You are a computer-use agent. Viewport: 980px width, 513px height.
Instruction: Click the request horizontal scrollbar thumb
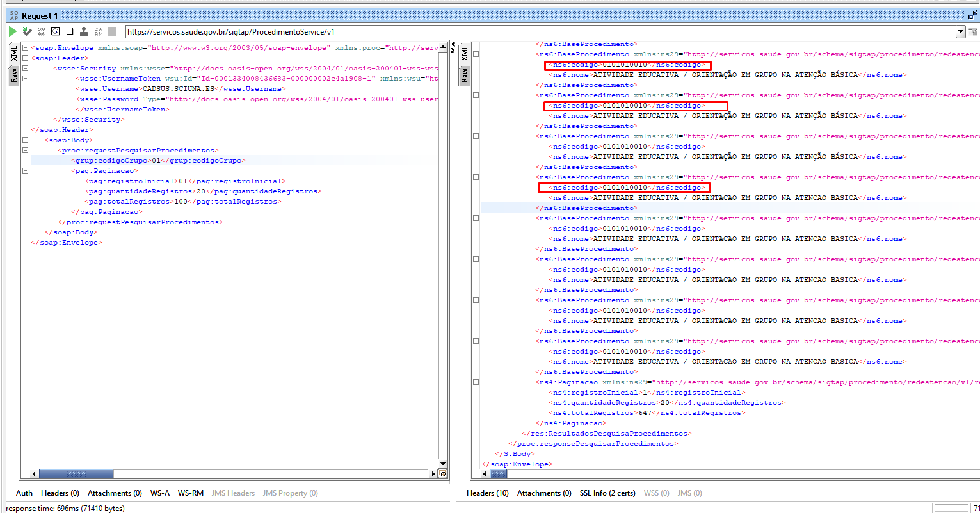coord(76,474)
